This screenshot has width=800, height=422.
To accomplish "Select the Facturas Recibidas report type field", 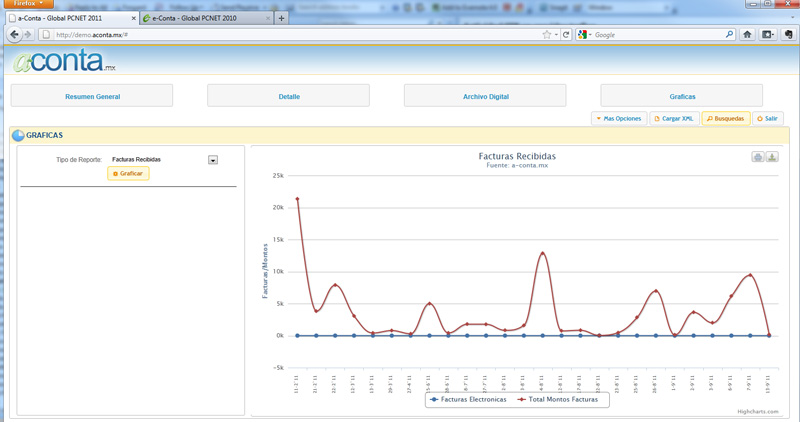I will 158,160.
